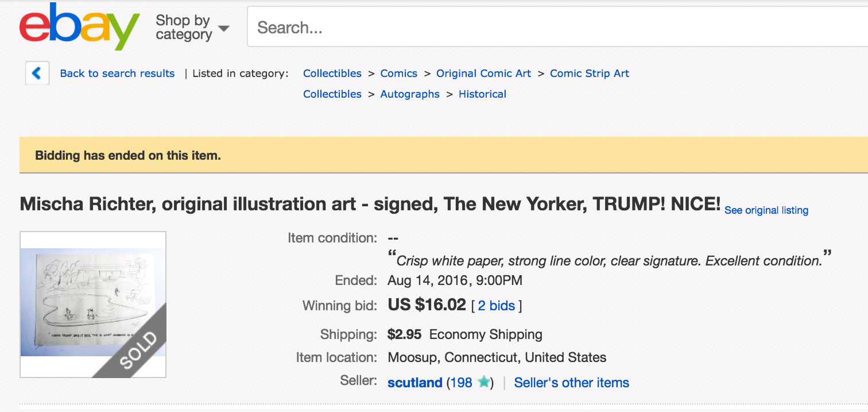Viewport: 868px width, 412px height.
Task: Click the seller's teal feedback star icon
Action: click(483, 382)
